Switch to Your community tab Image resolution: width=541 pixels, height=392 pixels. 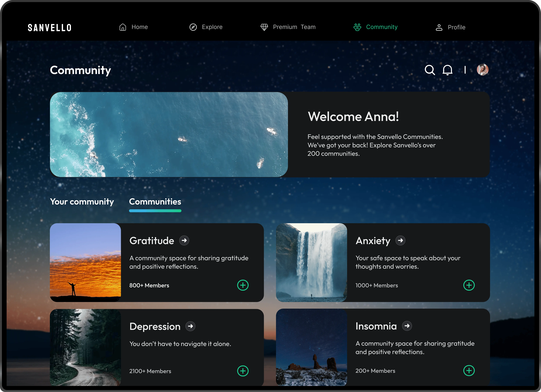(x=82, y=202)
